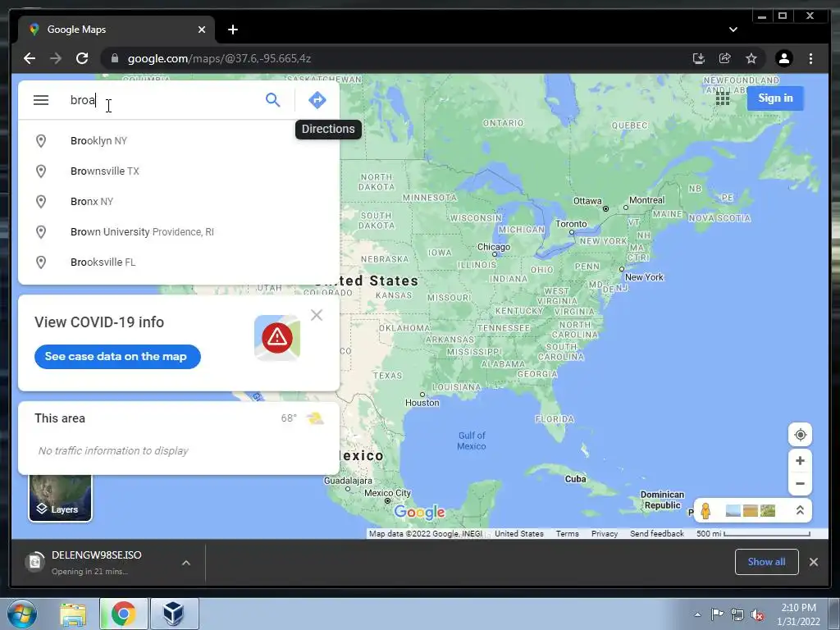Bookmark this page with the star
The image size is (840, 630).
click(x=751, y=58)
